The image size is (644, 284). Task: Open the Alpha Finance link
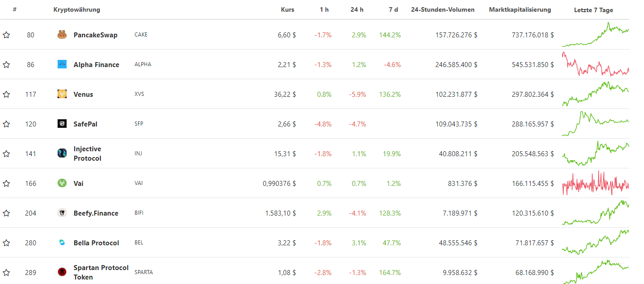96,65
